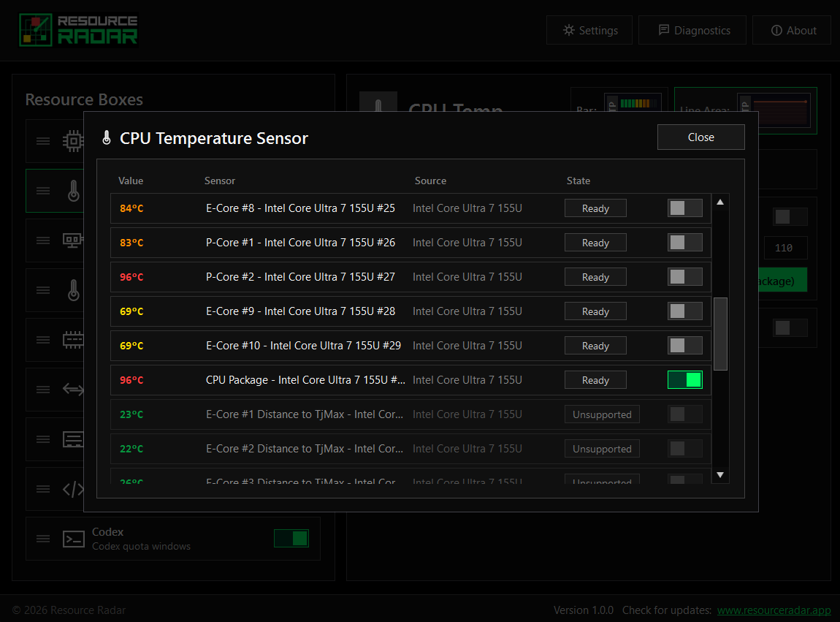Click Unsupported state for E-Core #2 TjMax
This screenshot has height=622, width=840.
(602, 448)
